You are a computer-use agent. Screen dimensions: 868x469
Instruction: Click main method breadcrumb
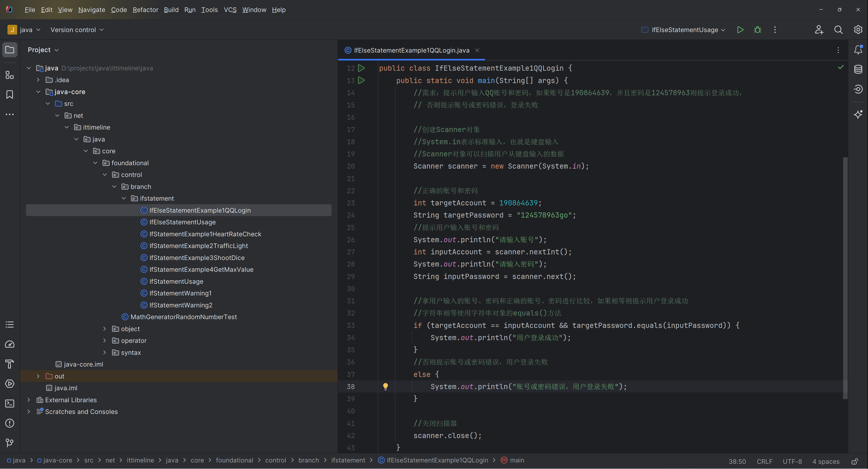pos(513,460)
